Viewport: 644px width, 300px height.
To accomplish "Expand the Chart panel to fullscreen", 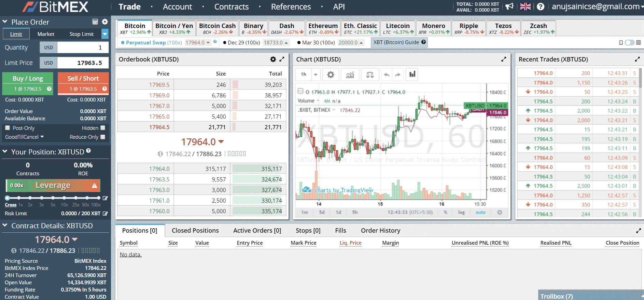I will click(x=504, y=59).
